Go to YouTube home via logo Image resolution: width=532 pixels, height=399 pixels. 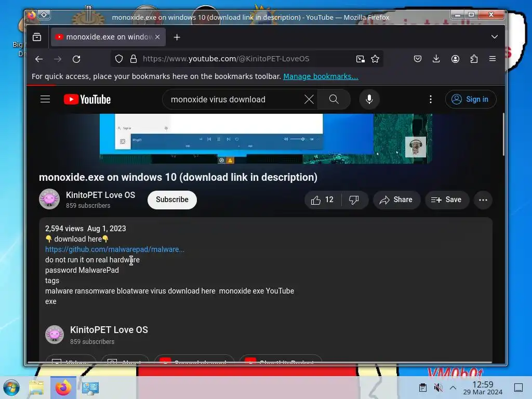[87, 99]
